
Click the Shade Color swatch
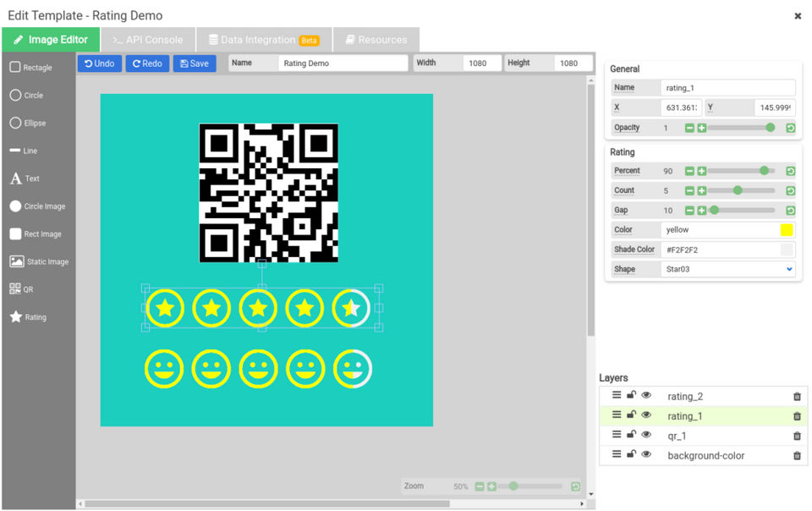tap(786, 250)
